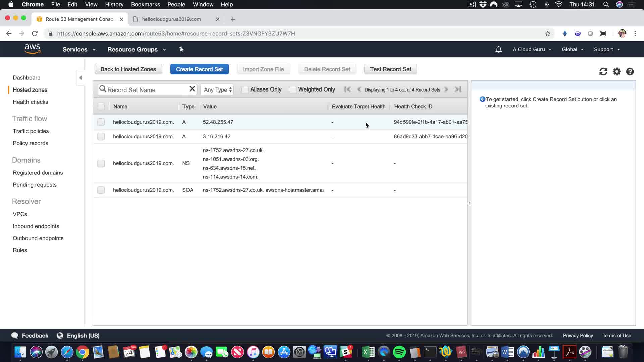Enable the Weighted Only checkbox
The width and height of the screenshot is (644, 362).
point(292,89)
